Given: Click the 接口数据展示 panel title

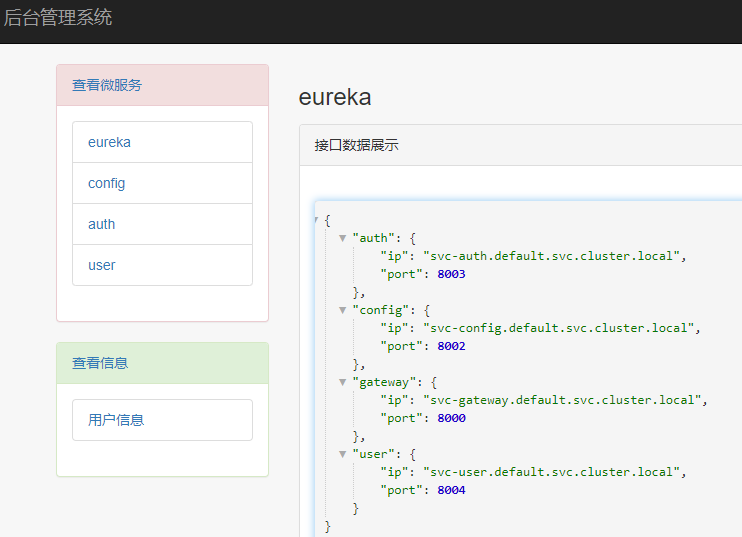Looking at the screenshot, I should (356, 145).
